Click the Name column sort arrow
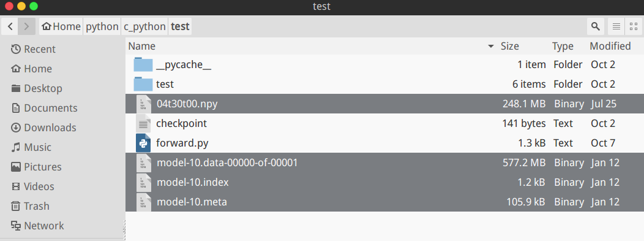Screen dimensions: 644x241 (490, 47)
